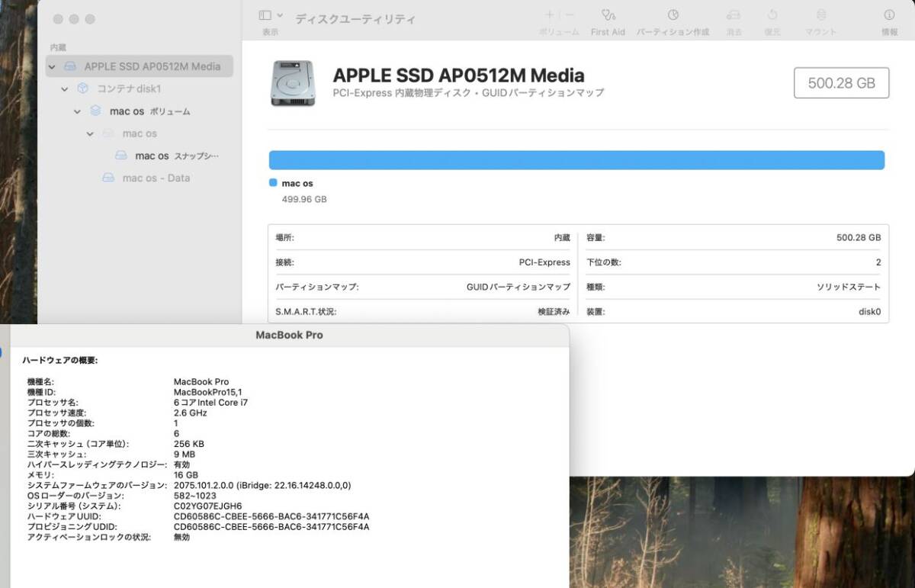The image size is (915, 588).
Task: Click the Restore (復元) toolbar icon
Action: tap(772, 15)
